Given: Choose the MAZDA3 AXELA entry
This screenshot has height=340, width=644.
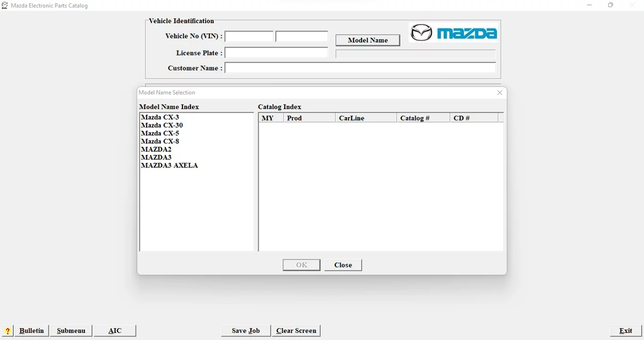Looking at the screenshot, I should 169,166.
